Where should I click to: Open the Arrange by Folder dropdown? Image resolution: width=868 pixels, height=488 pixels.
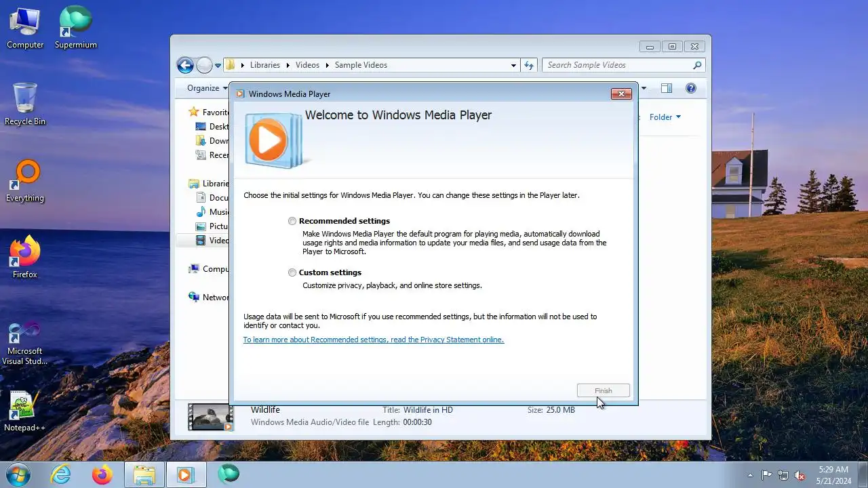pos(665,117)
